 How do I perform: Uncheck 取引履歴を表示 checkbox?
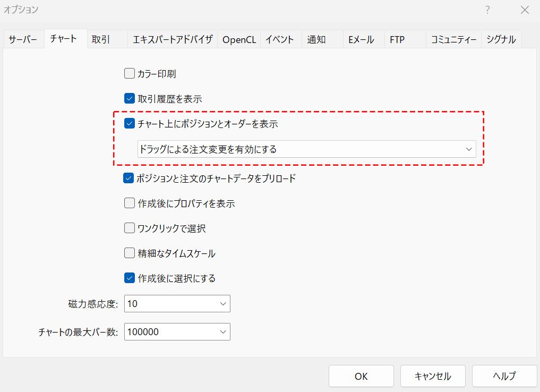[x=129, y=98]
